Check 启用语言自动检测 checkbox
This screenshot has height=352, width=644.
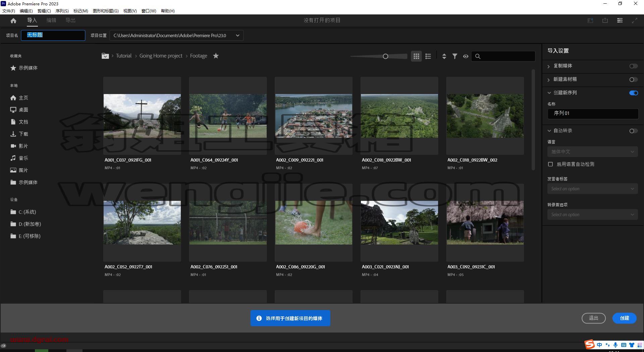click(550, 164)
